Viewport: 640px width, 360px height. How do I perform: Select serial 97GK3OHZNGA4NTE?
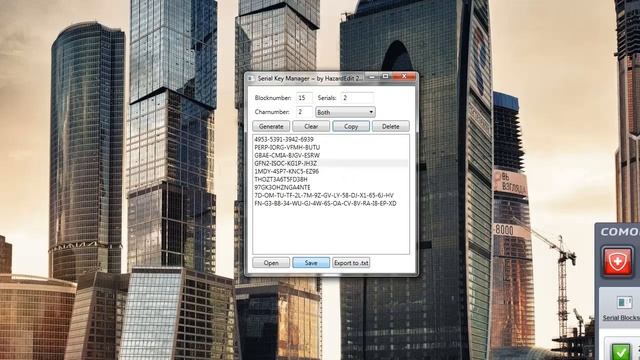[331, 187]
